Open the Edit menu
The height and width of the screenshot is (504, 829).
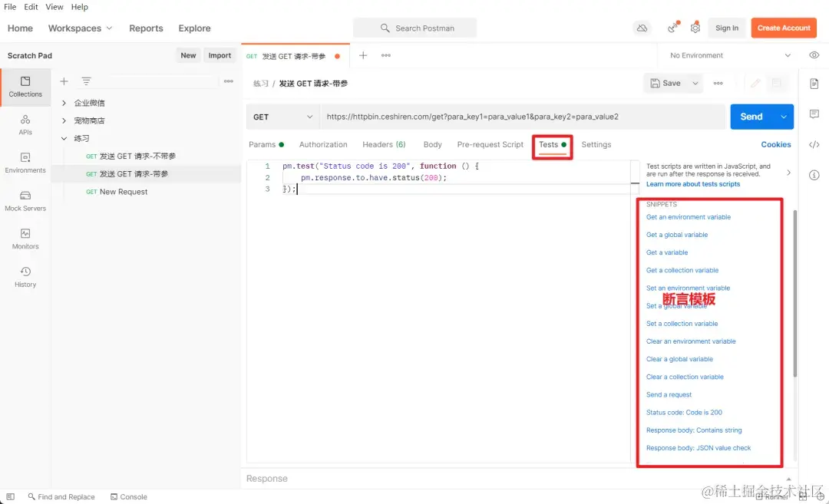[x=31, y=7]
